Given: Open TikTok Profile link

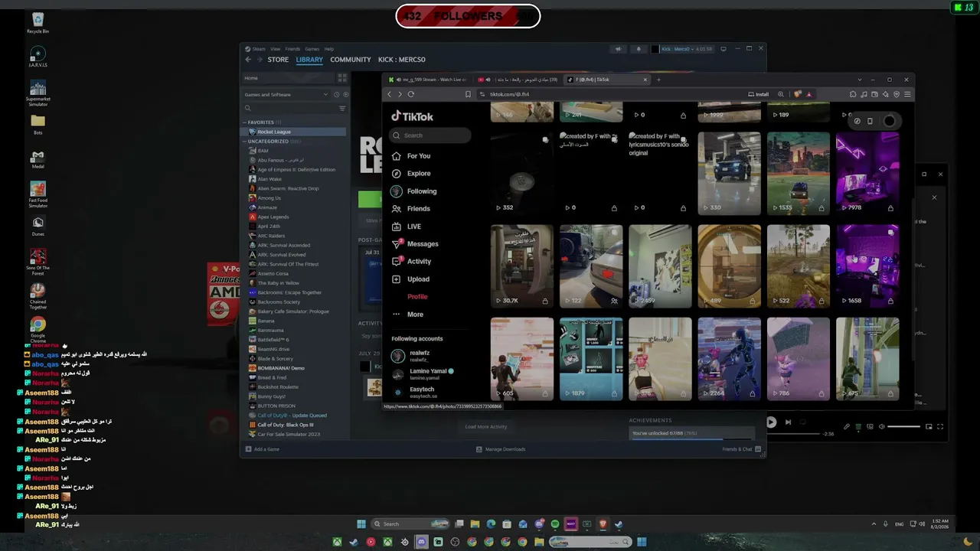Looking at the screenshot, I should pyautogui.click(x=416, y=297).
